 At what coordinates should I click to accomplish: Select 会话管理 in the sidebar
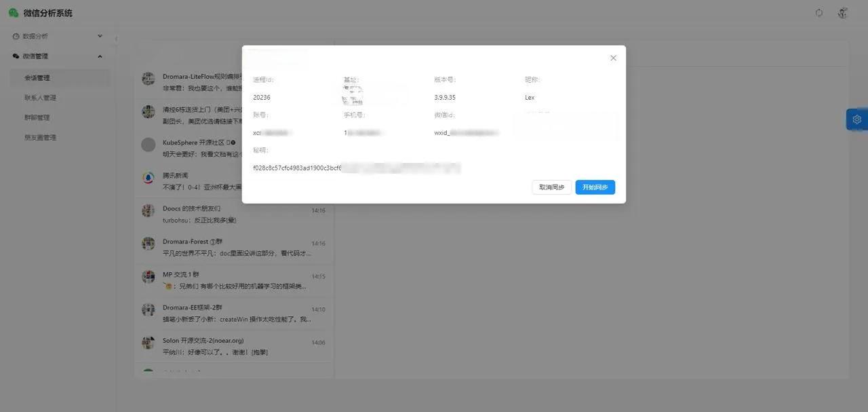point(37,78)
